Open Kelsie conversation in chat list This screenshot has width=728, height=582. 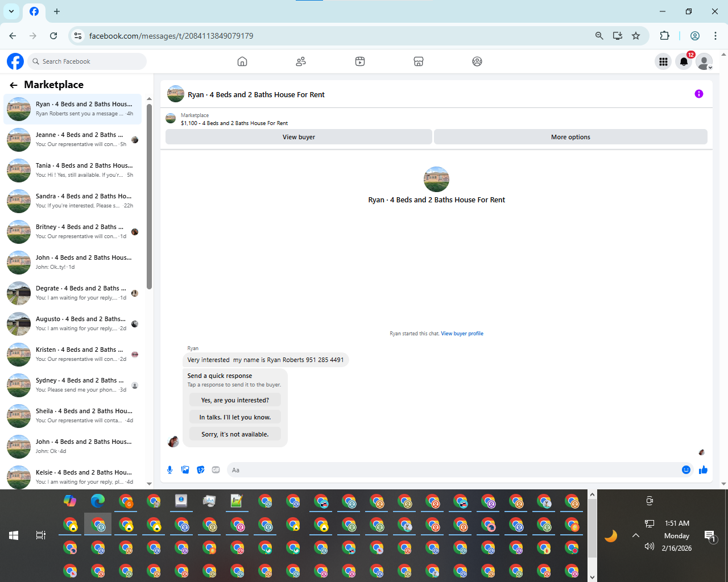coord(73,477)
